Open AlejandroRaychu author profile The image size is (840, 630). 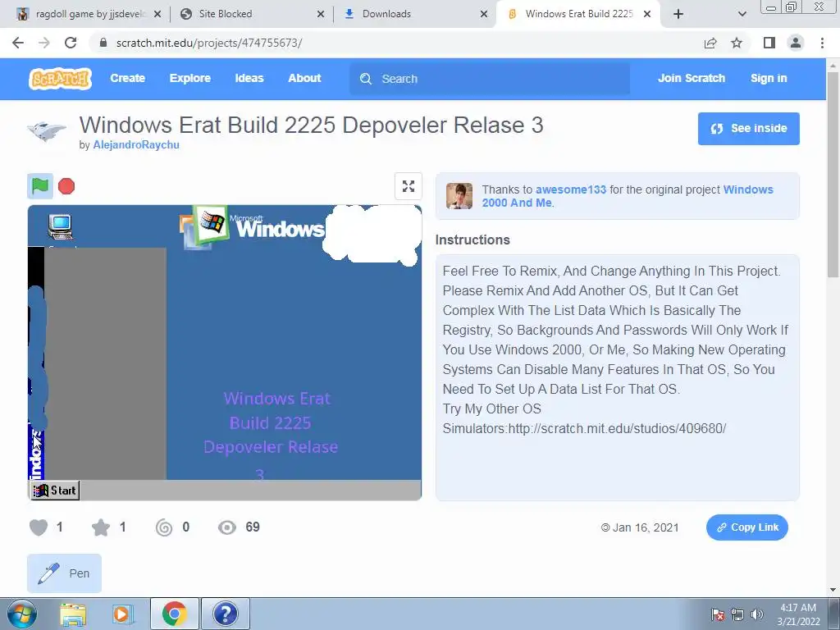[x=136, y=144]
